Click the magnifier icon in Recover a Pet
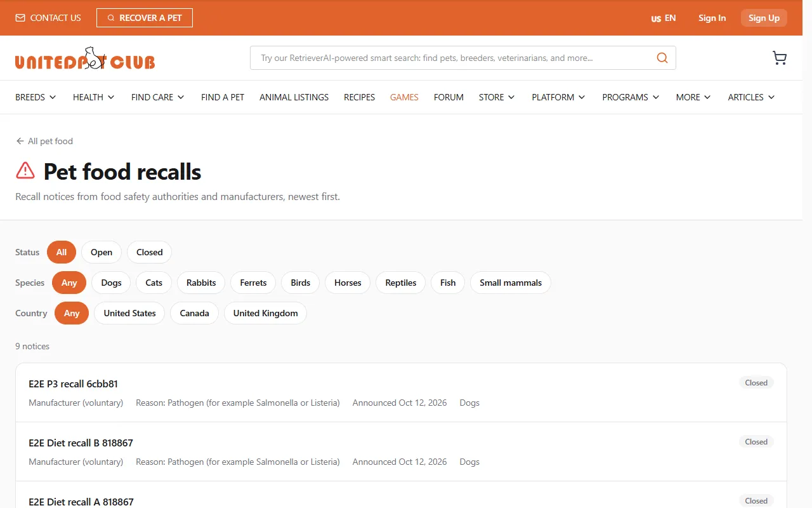This screenshot has width=812, height=508. pos(111,18)
